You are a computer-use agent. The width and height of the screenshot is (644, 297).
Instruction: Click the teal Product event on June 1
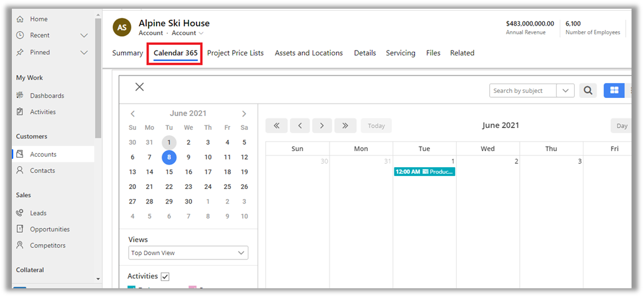point(424,172)
